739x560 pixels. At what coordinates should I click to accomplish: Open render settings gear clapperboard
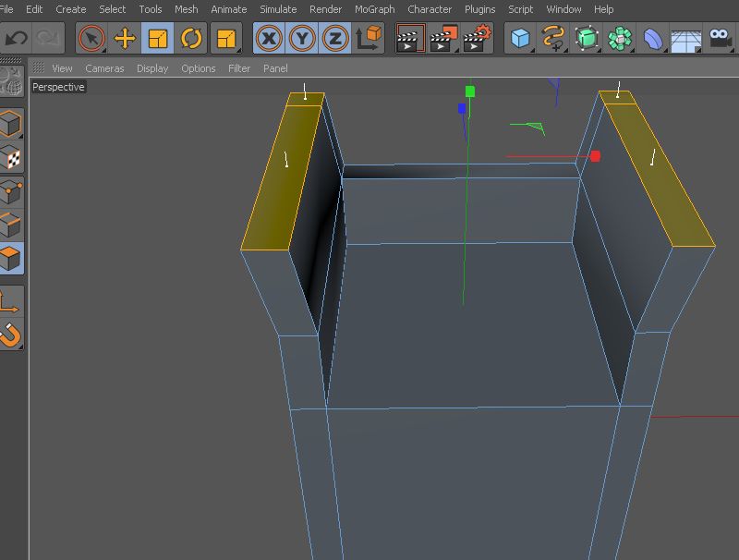point(477,38)
